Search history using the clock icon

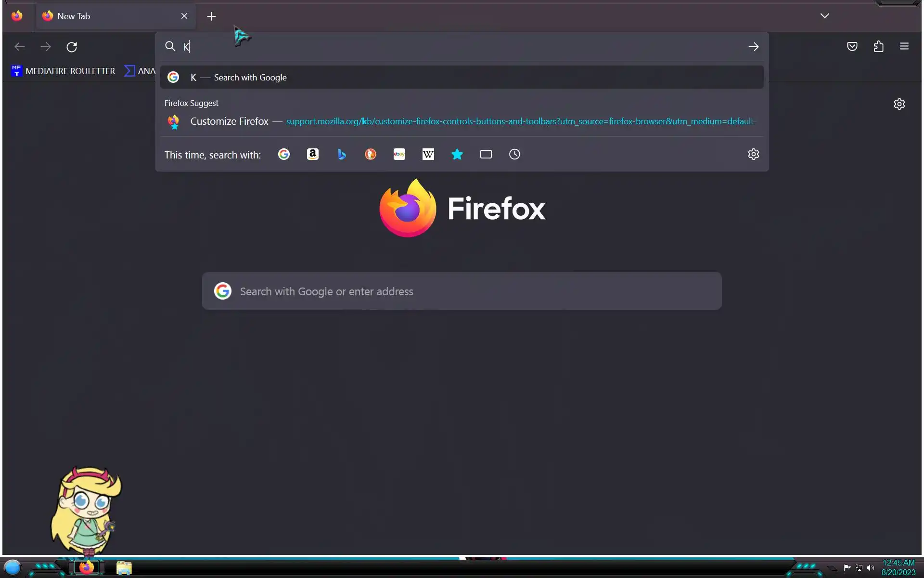(514, 154)
